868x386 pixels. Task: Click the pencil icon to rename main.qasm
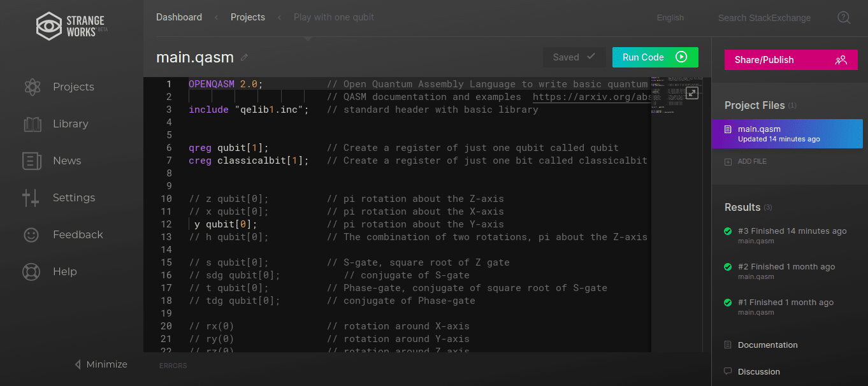click(x=244, y=57)
